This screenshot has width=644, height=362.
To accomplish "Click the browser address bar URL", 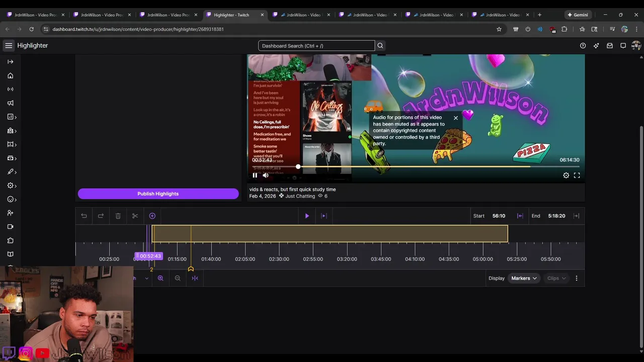I will pos(138,29).
